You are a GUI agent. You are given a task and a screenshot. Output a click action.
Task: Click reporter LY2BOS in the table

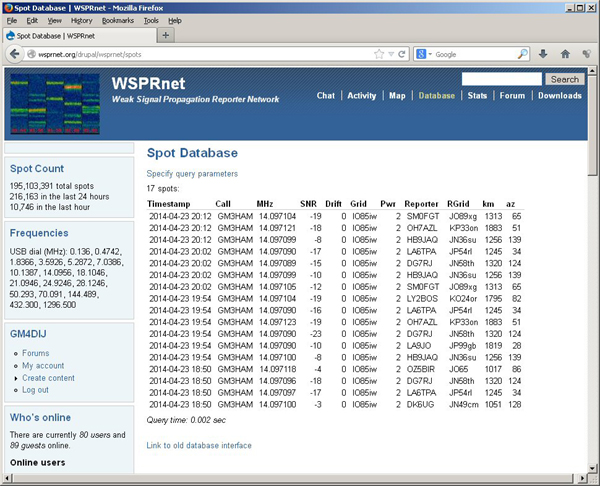(x=422, y=298)
